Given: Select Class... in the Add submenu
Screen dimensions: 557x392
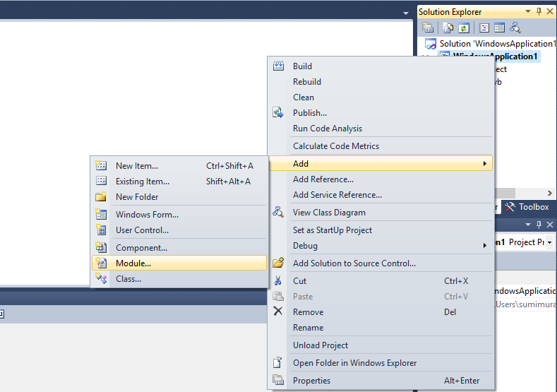Looking at the screenshot, I should [179, 278].
